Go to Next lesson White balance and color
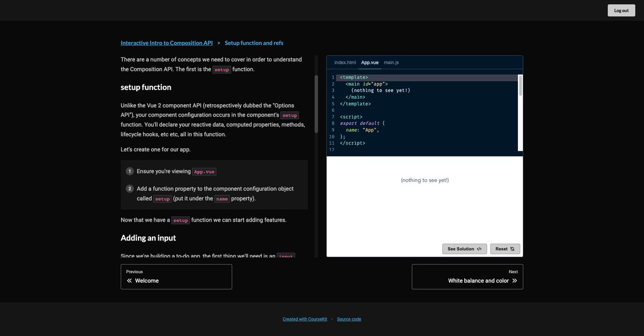Image resolution: width=644 pixels, height=336 pixels. pos(467,276)
